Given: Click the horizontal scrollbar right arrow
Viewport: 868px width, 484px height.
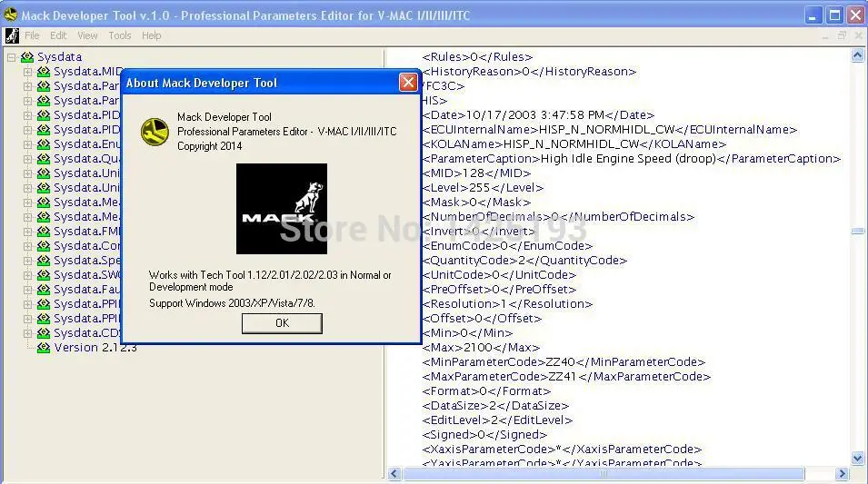Looking at the screenshot, I should click(x=842, y=473).
